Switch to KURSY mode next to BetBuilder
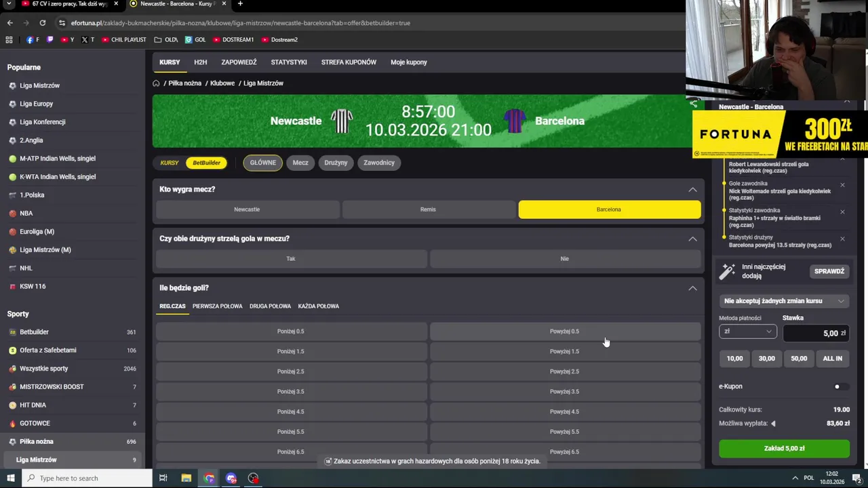The height and width of the screenshot is (488, 868). click(170, 163)
